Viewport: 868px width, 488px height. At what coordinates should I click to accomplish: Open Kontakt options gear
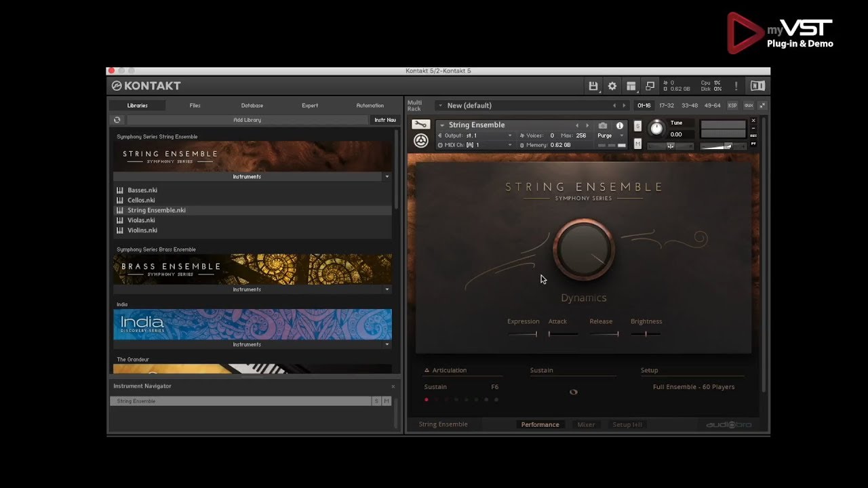coord(612,86)
